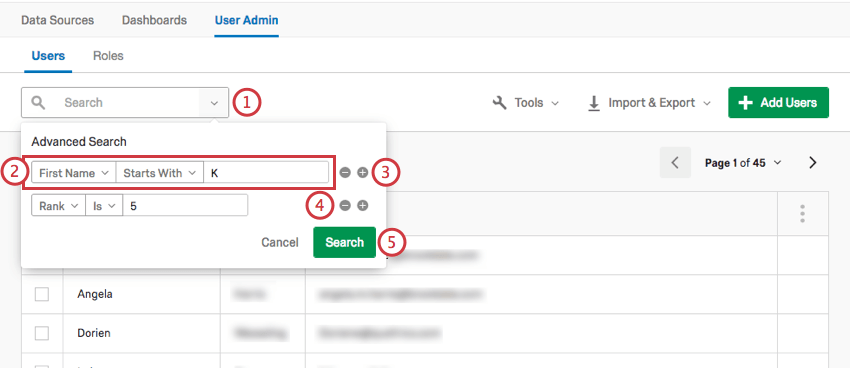Check the box next to Dorien
The height and width of the screenshot is (368, 850).
tap(42, 333)
